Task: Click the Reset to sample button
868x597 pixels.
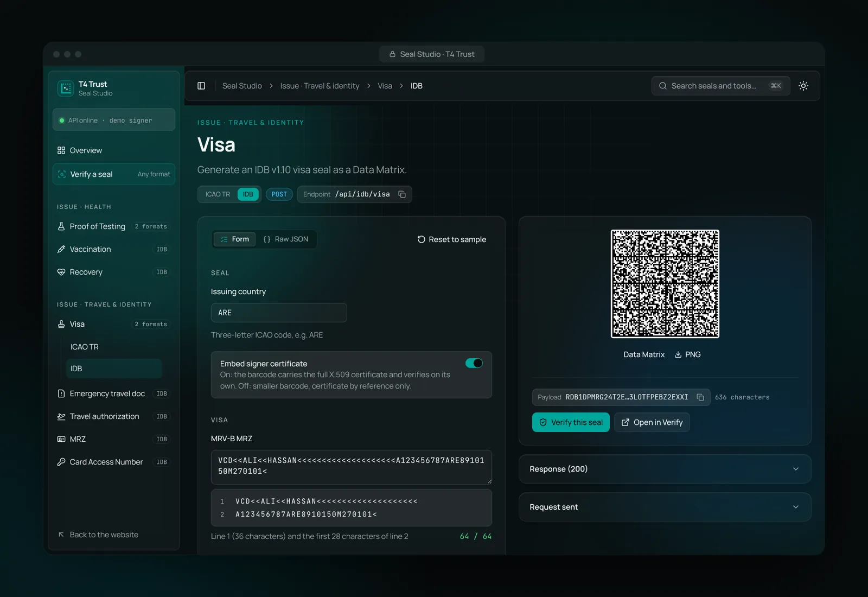Action: [x=451, y=239]
